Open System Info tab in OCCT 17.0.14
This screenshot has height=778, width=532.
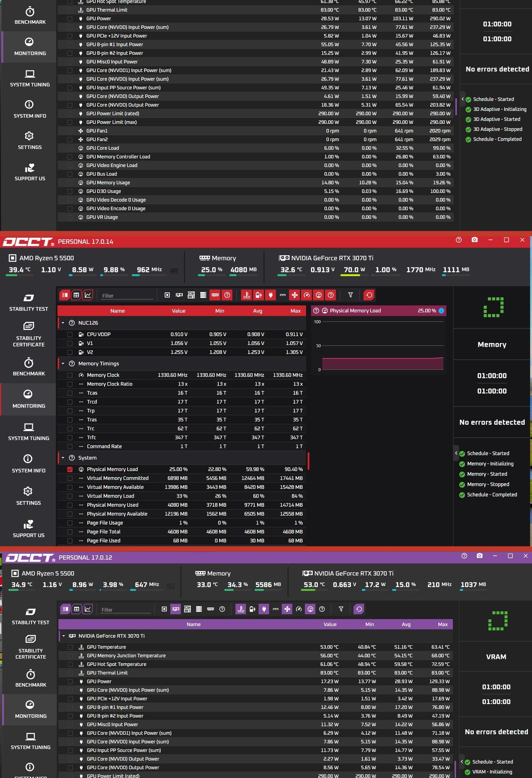click(29, 464)
